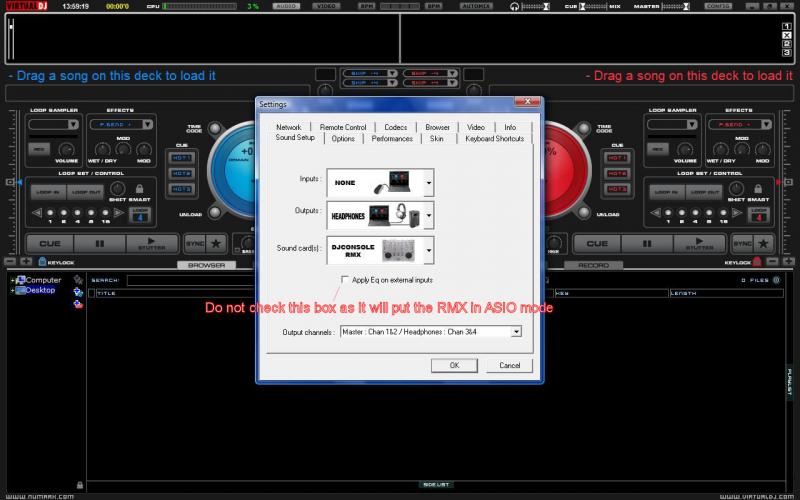Click the left deck Loop Sampler volume knob
Viewport: 800px width, 500px height.
(x=66, y=149)
